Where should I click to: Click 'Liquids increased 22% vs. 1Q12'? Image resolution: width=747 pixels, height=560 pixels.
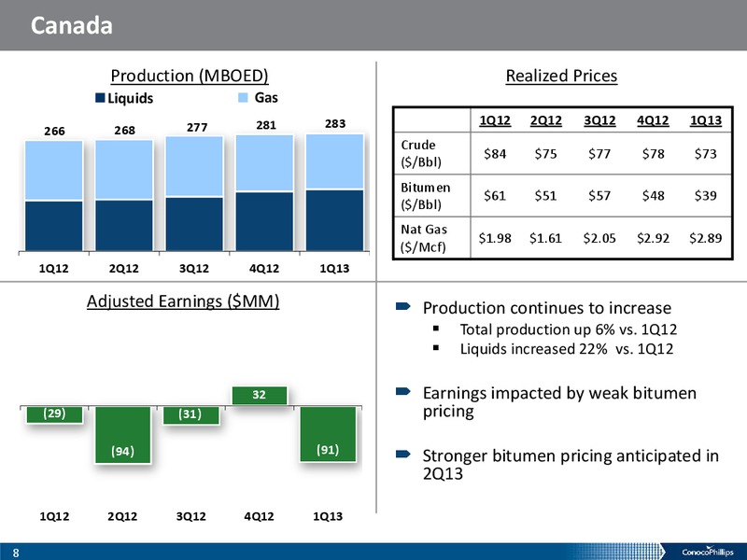[x=567, y=349]
